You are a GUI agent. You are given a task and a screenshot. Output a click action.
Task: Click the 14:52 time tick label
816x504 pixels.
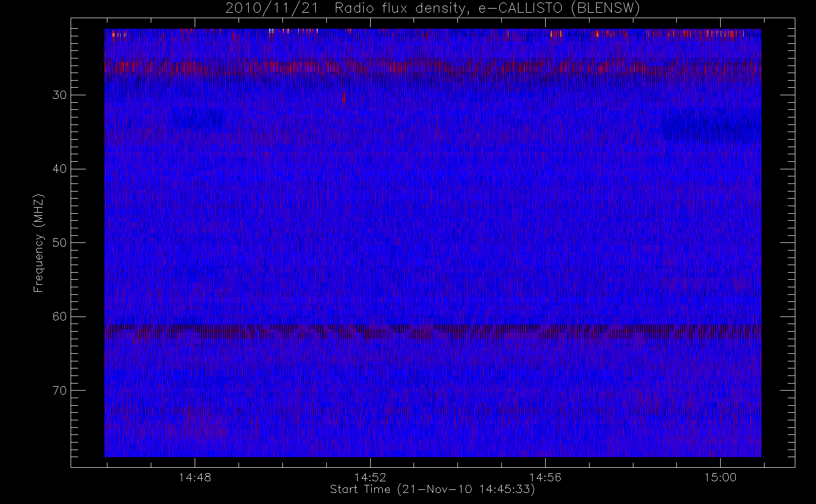(370, 477)
